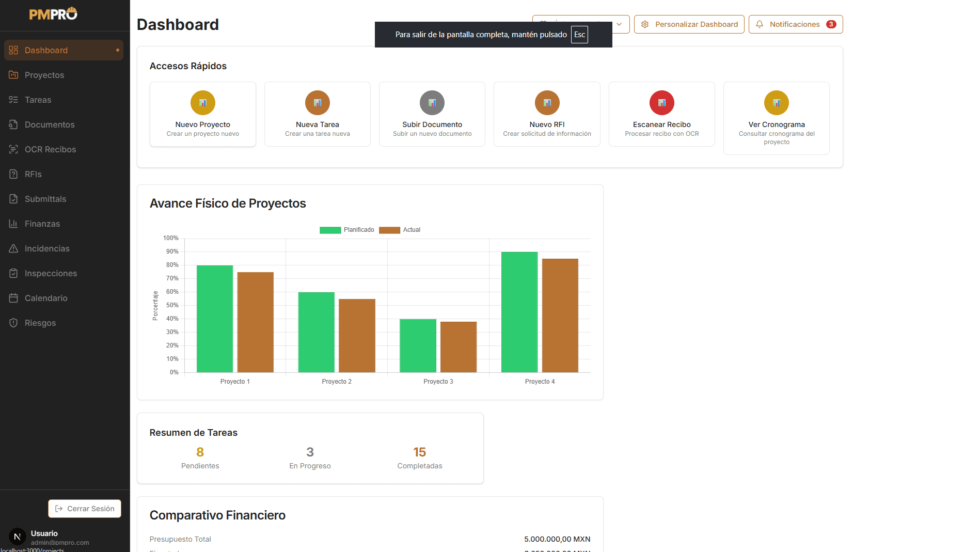Click the Incidencias warning triangle icon
Image resolution: width=980 pixels, height=552 pixels.
coord(13,248)
